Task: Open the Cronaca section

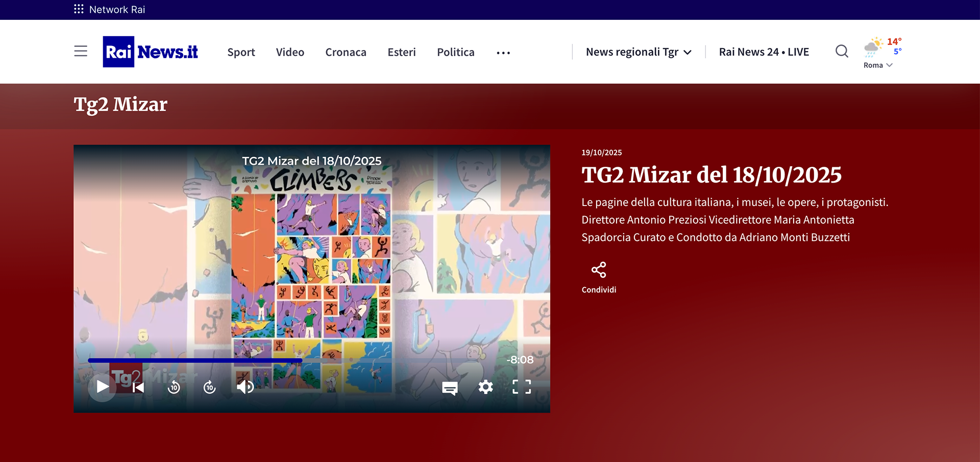Action: pyautogui.click(x=346, y=52)
